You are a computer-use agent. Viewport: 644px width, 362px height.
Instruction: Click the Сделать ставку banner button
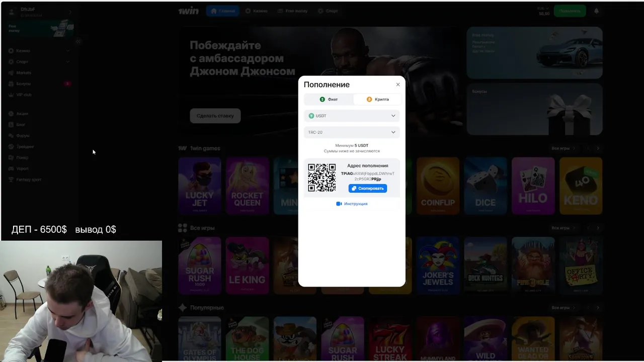click(215, 116)
